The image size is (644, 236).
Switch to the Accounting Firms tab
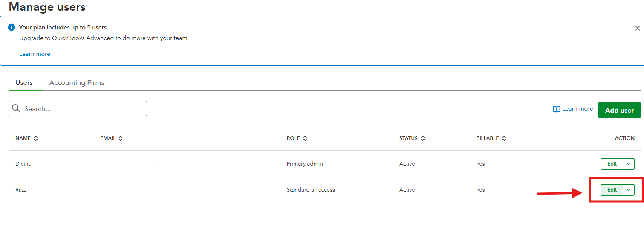(x=77, y=83)
